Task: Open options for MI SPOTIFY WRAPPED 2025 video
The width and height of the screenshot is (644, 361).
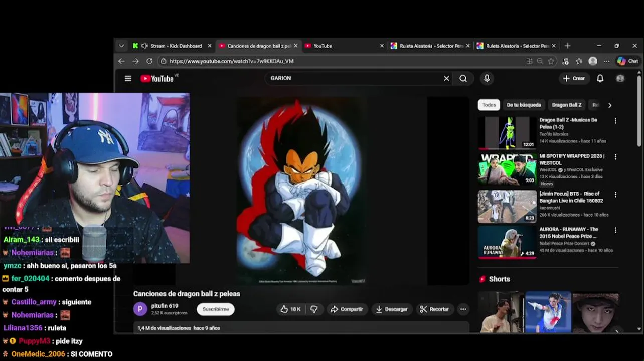Action: [x=615, y=157]
